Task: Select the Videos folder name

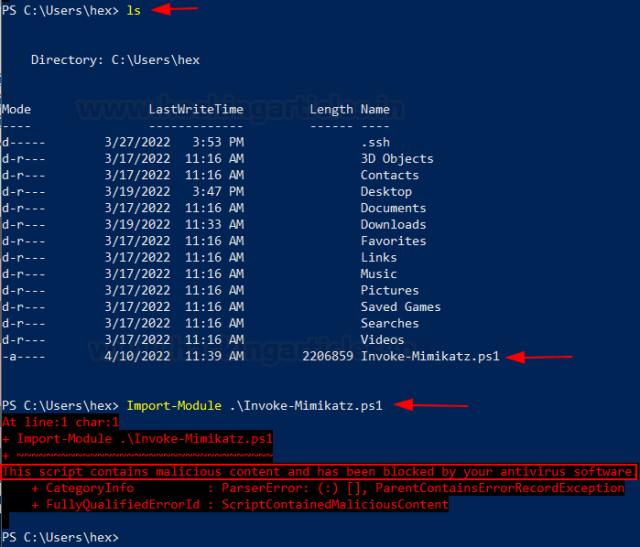Action: tap(382, 340)
